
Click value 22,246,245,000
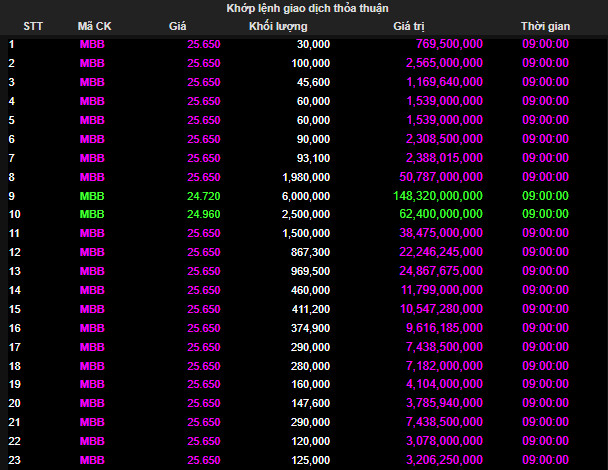point(441,252)
